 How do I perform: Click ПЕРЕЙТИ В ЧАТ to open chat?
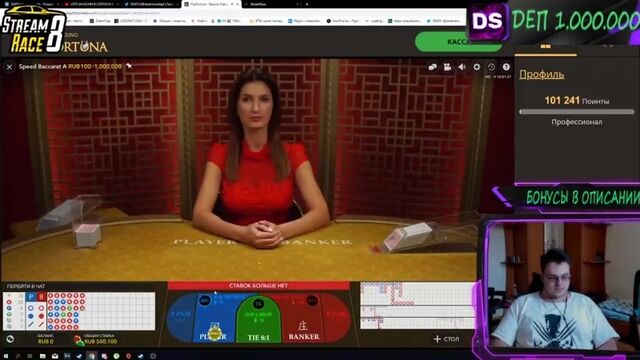26,286
